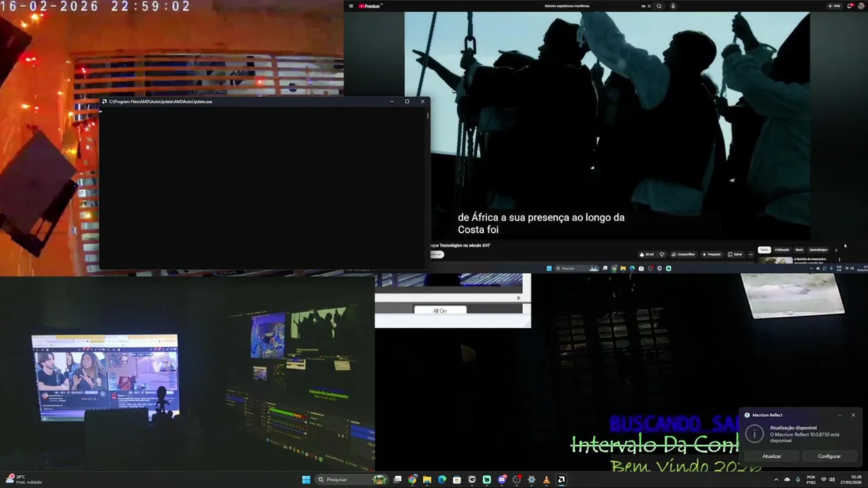Viewport: 868px width, 488px height.
Task: Open the Windows Start menu
Action: (x=306, y=480)
